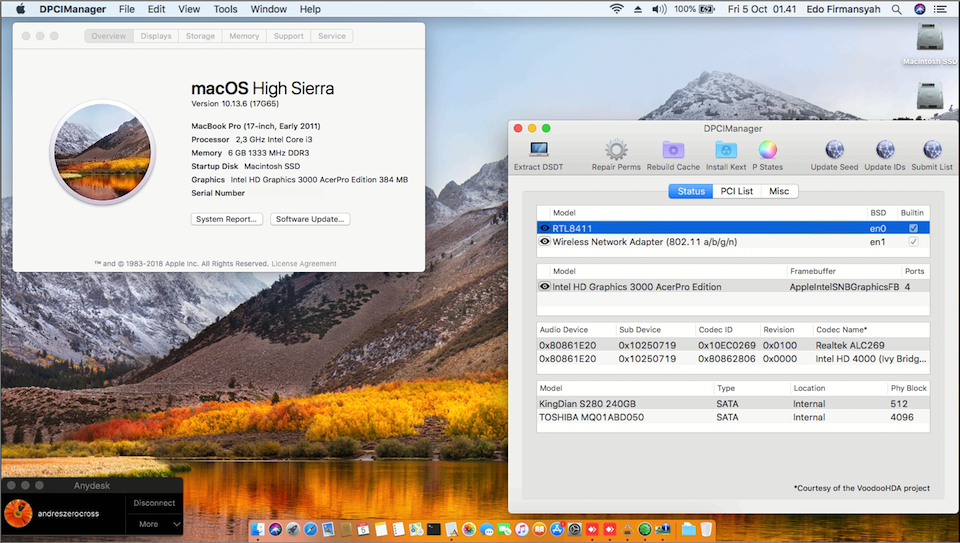Switch to the PCI List tab

[x=737, y=191]
